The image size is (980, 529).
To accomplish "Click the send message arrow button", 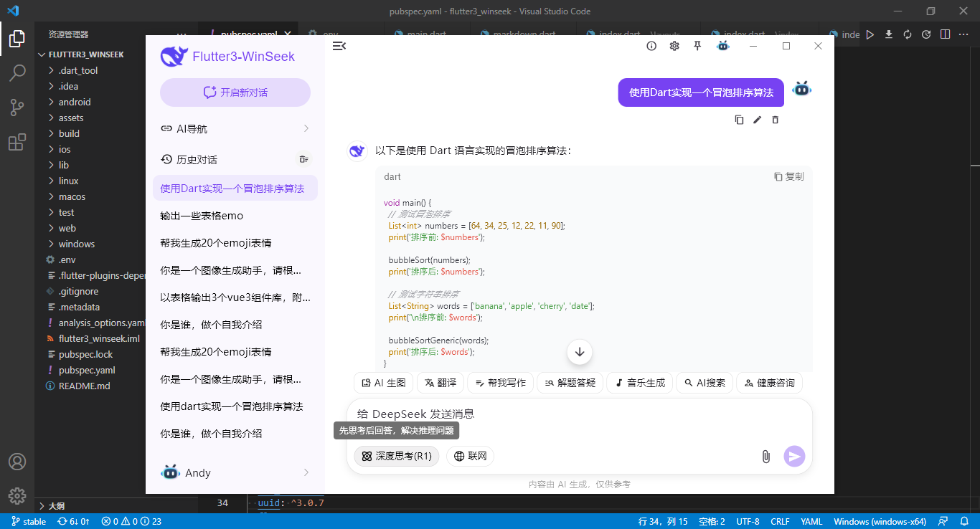I will [x=794, y=457].
